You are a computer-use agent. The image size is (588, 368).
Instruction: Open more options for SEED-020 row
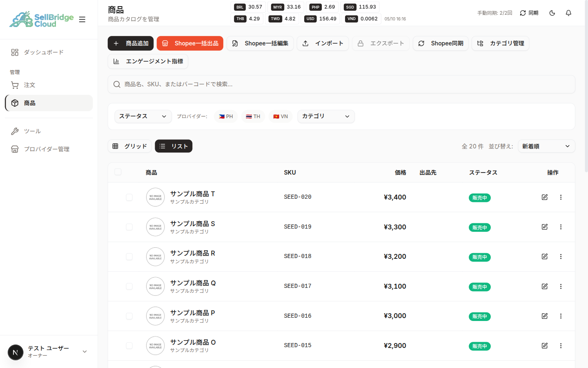click(x=561, y=197)
